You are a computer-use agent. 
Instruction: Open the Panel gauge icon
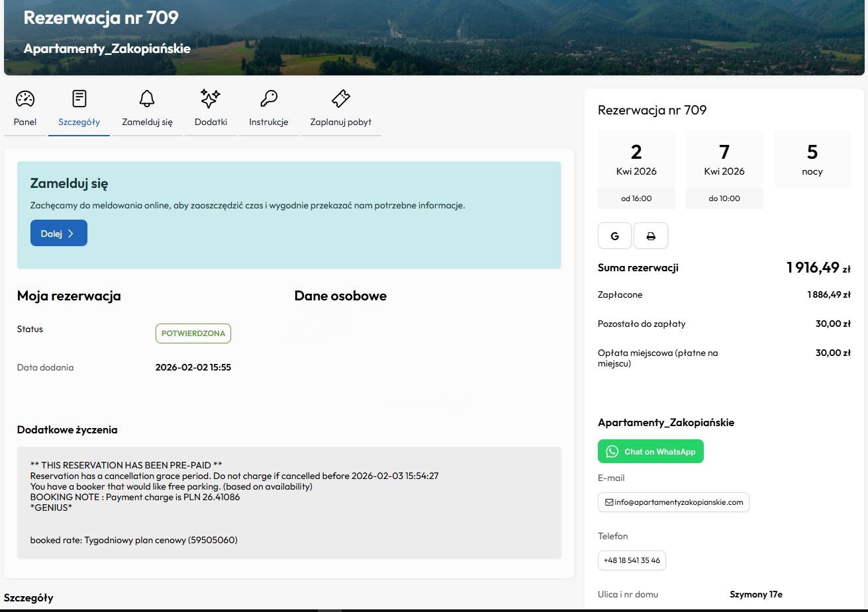pyautogui.click(x=25, y=99)
